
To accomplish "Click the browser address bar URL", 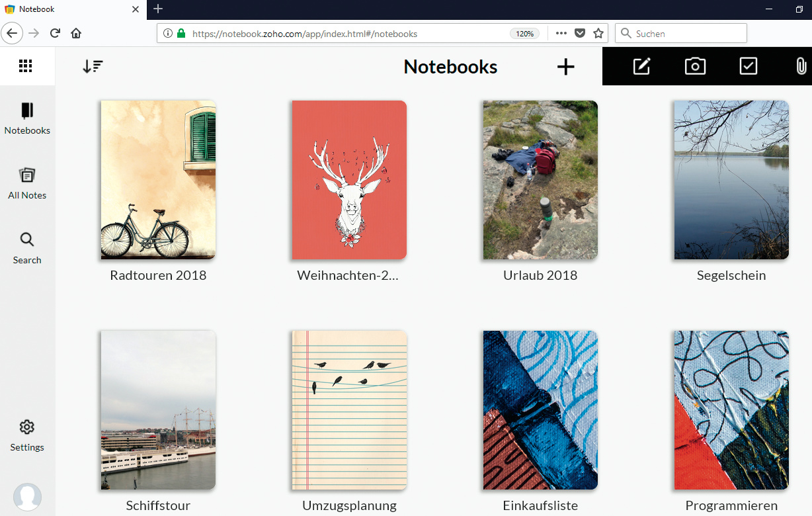I will pyautogui.click(x=304, y=34).
